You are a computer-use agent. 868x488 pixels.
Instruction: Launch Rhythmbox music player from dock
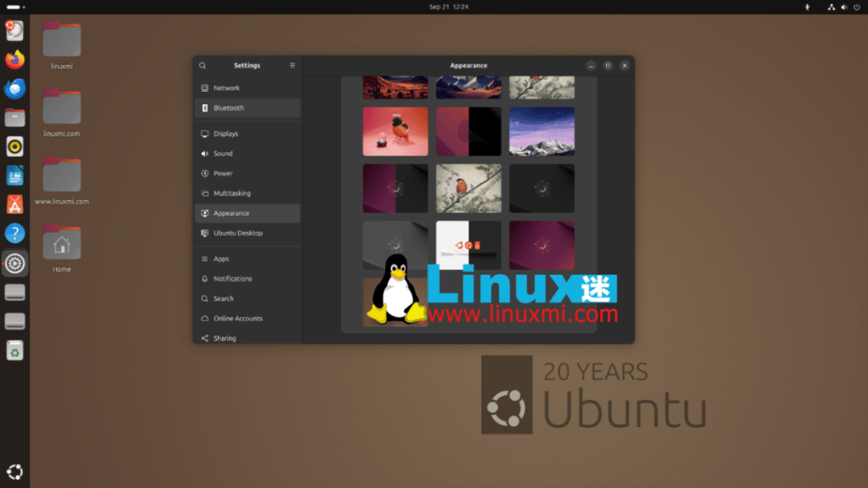click(x=15, y=147)
